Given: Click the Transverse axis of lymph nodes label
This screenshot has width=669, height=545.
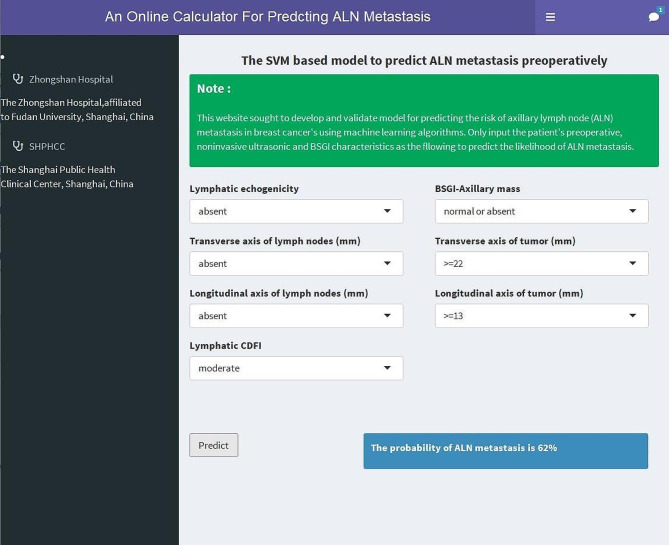Looking at the screenshot, I should click(275, 241).
